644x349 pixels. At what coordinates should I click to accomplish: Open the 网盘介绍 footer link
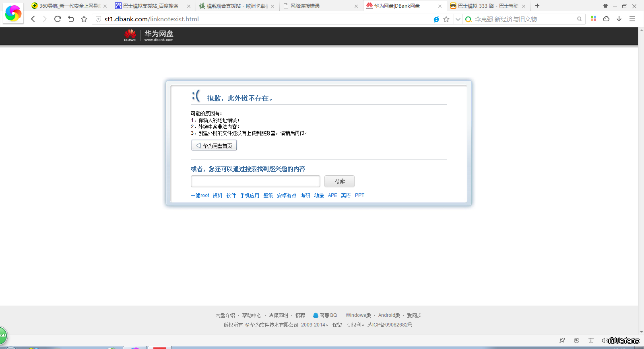click(x=225, y=315)
